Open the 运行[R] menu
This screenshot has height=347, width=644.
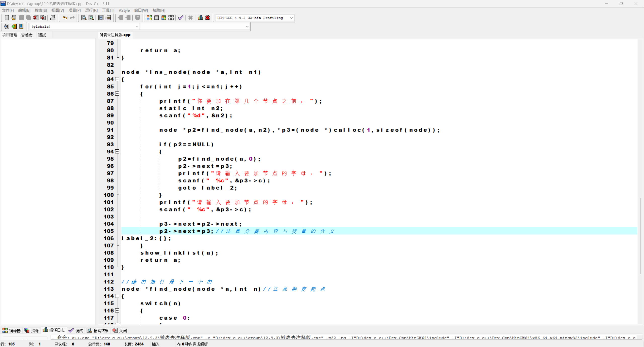(x=91, y=10)
